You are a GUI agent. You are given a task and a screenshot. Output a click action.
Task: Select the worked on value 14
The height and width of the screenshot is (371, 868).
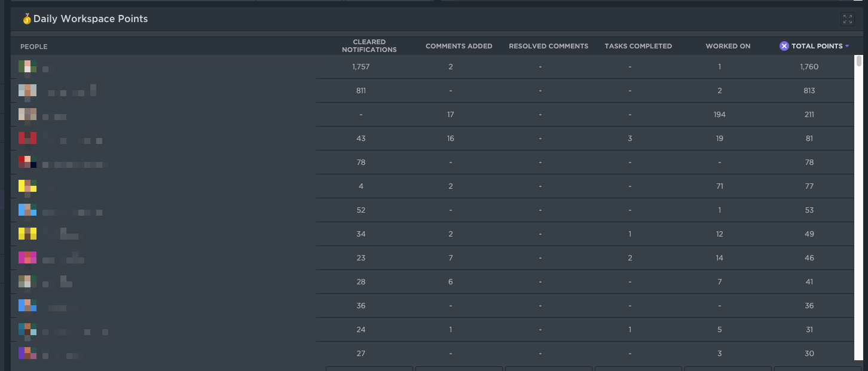pyautogui.click(x=720, y=258)
